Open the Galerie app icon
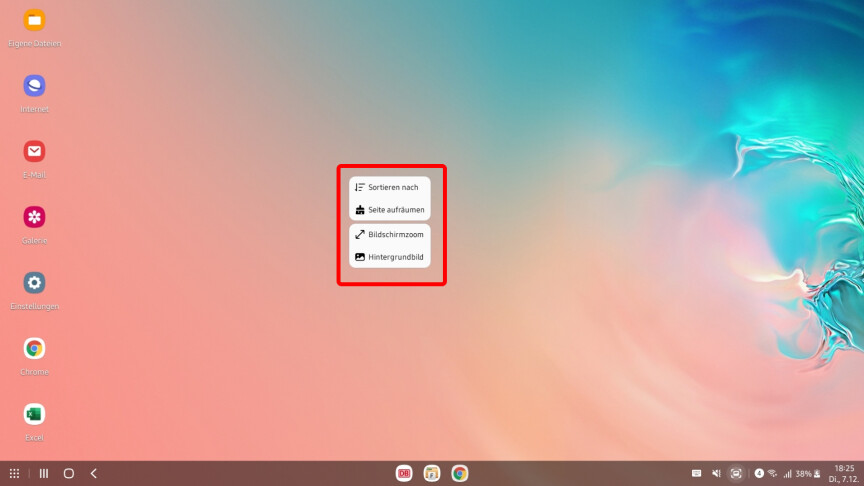The width and height of the screenshot is (864, 486). 34,217
